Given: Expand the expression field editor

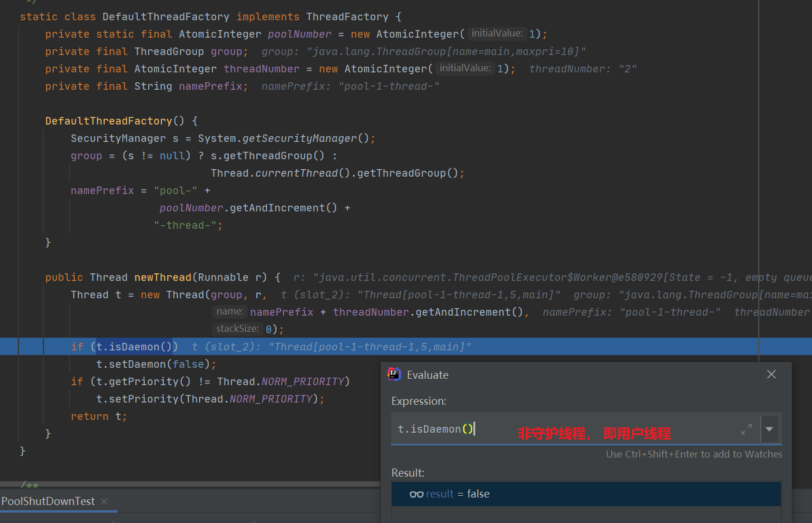Looking at the screenshot, I should pos(747,429).
